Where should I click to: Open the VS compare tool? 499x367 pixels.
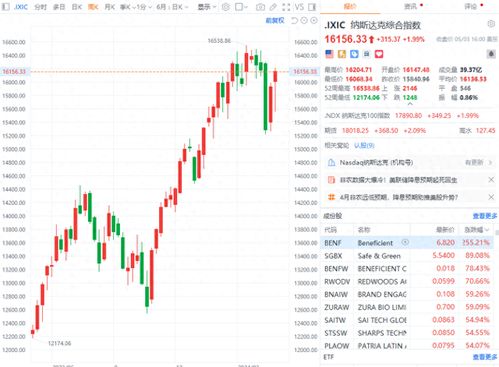tap(299, 7)
